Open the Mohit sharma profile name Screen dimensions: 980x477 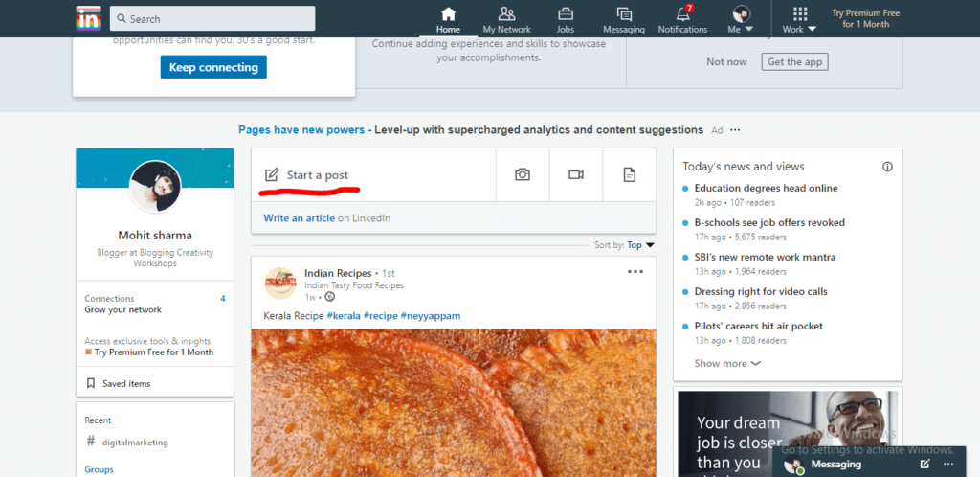pos(155,236)
